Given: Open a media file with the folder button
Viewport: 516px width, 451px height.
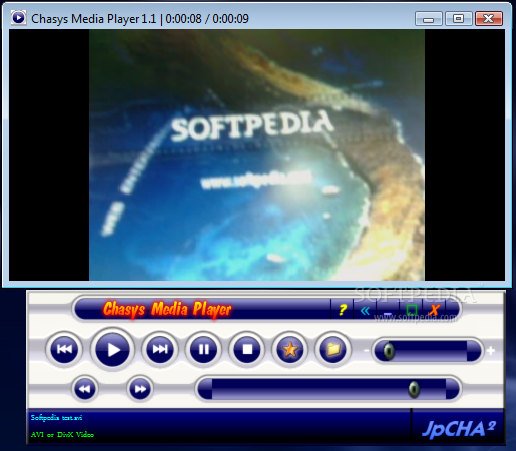Looking at the screenshot, I should click(333, 349).
